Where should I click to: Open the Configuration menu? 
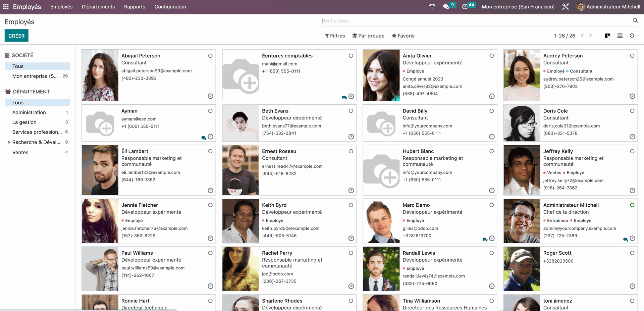tap(170, 7)
